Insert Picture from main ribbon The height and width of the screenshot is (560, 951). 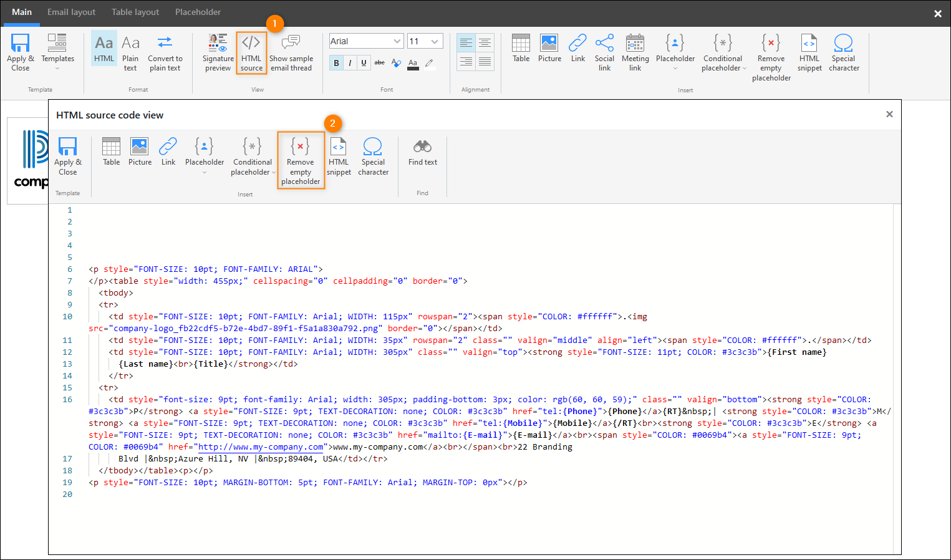pyautogui.click(x=549, y=48)
